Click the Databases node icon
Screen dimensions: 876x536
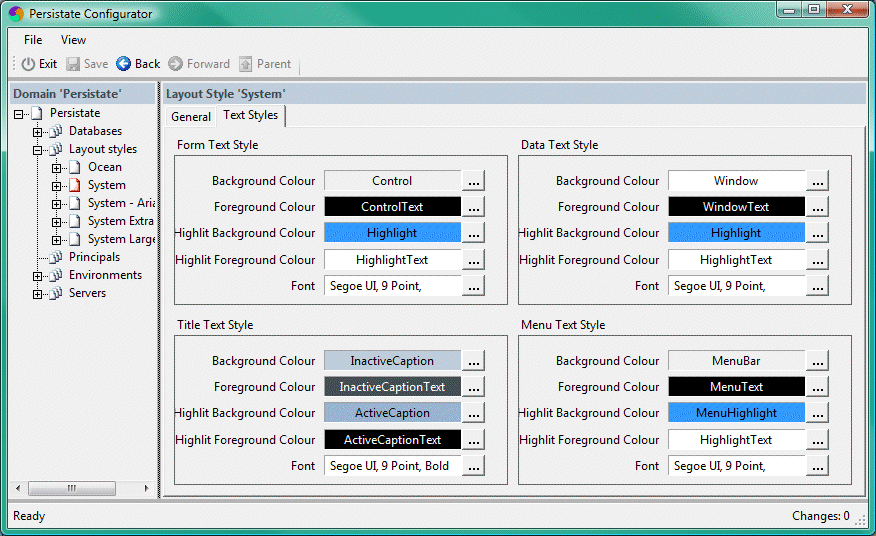(55, 131)
